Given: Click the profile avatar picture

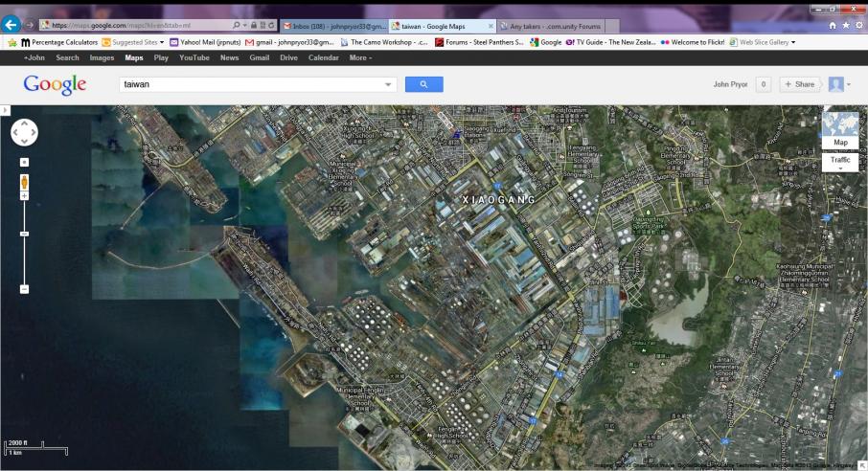Looking at the screenshot, I should click(835, 84).
